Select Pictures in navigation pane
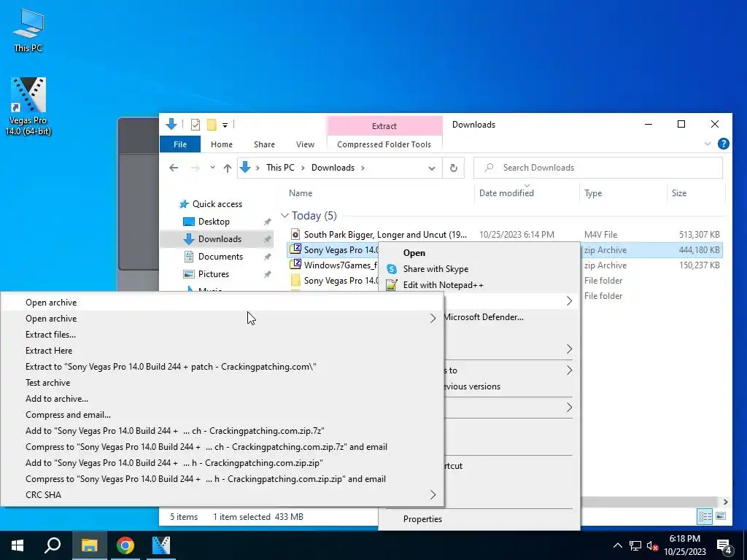This screenshot has width=747, height=560. coord(214,274)
